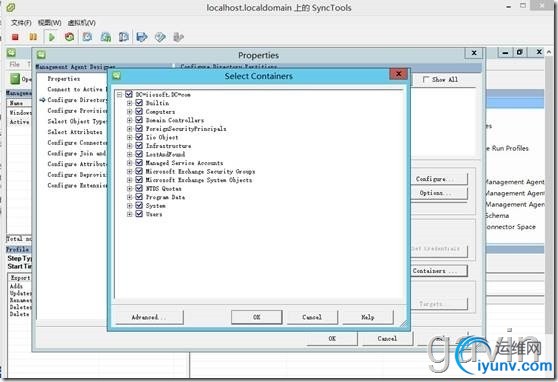Click the blue send/floppy toolbar icon
The height and width of the screenshot is (382, 558).
[142, 37]
